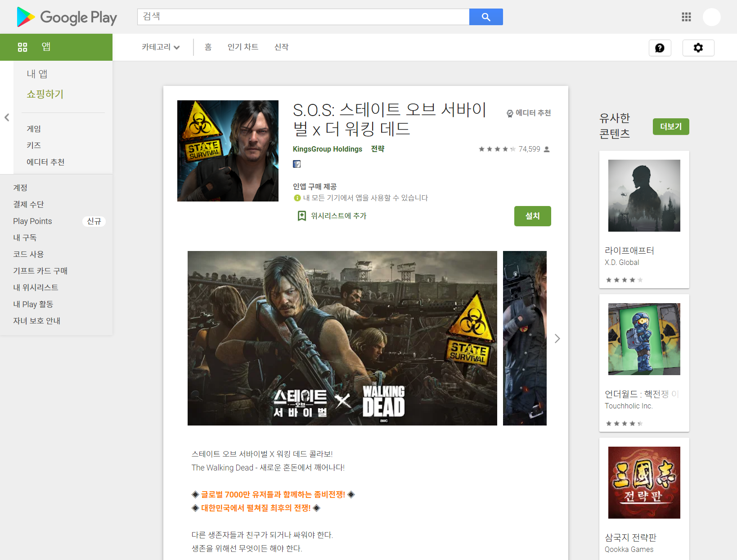The image size is (737, 560).
Task: Click the 더보기 button for similar content
Action: (x=671, y=127)
